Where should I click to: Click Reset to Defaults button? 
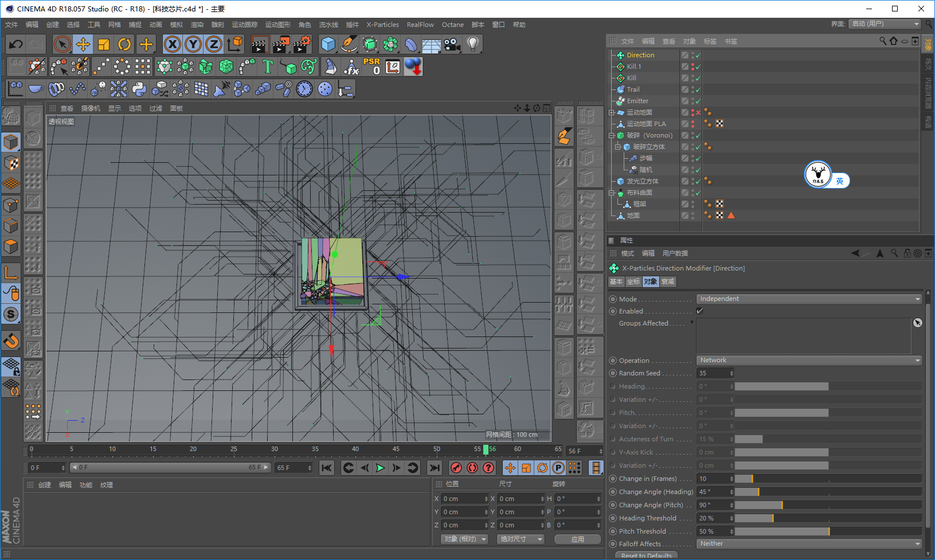646,555
